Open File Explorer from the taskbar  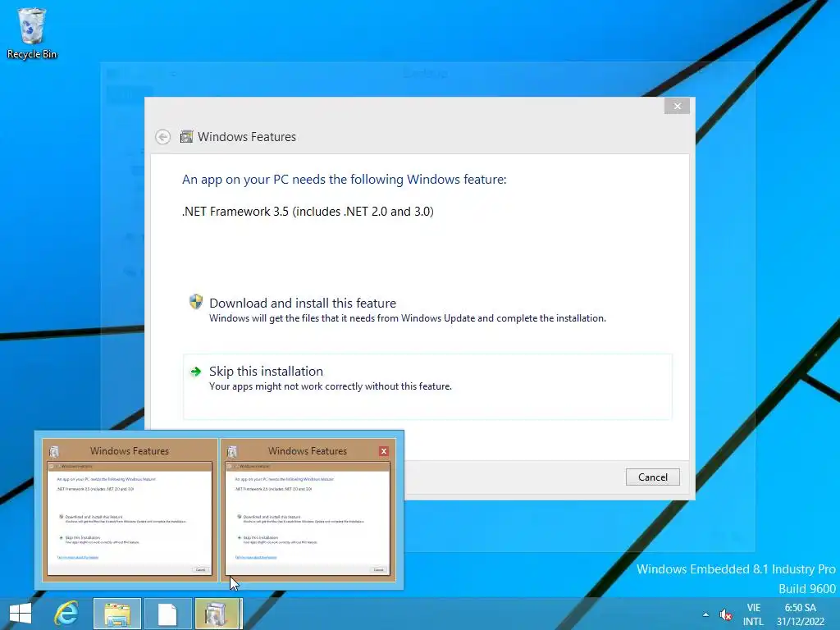click(117, 614)
